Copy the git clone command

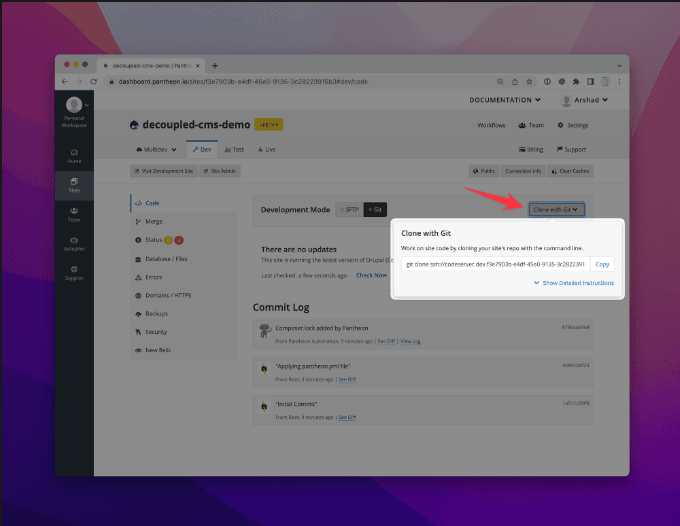click(x=602, y=264)
